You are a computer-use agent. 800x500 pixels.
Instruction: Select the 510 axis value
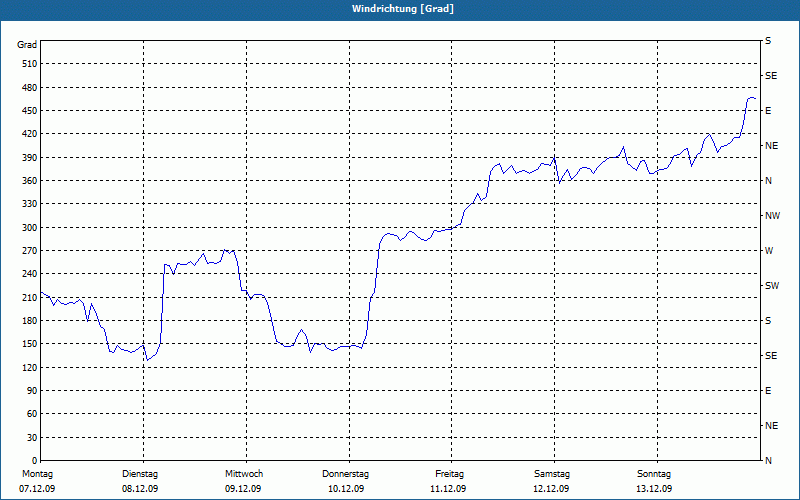30,64
